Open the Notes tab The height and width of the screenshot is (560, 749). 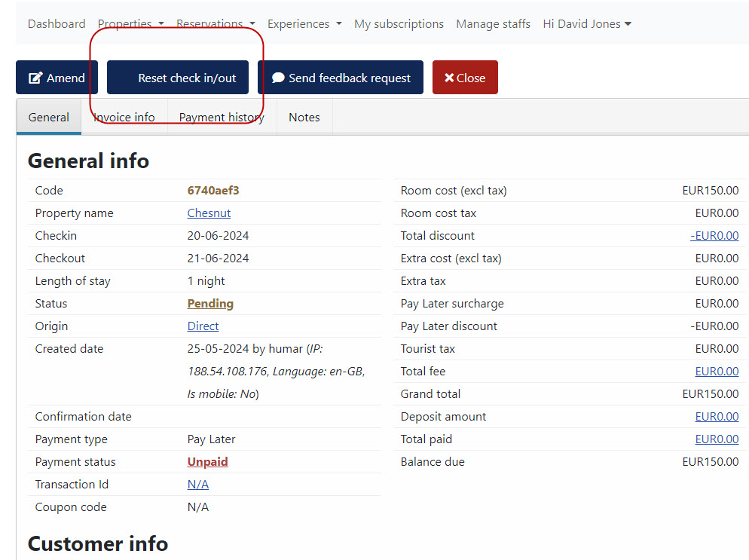(304, 118)
